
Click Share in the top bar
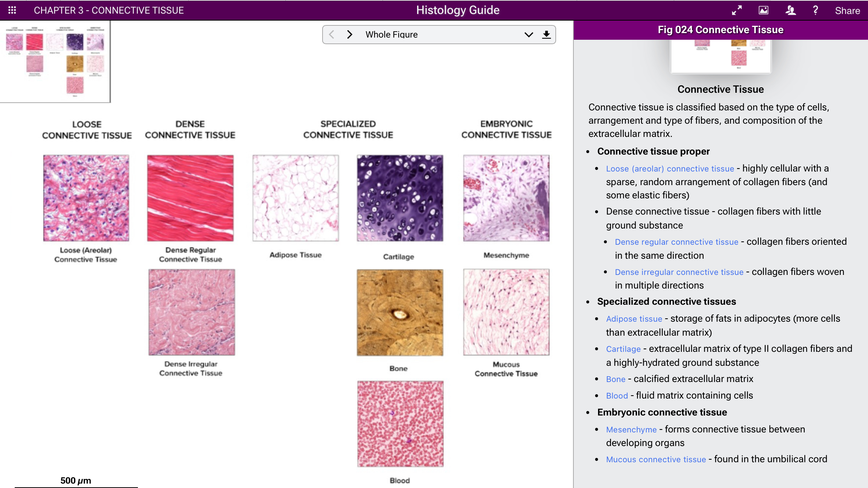point(847,11)
